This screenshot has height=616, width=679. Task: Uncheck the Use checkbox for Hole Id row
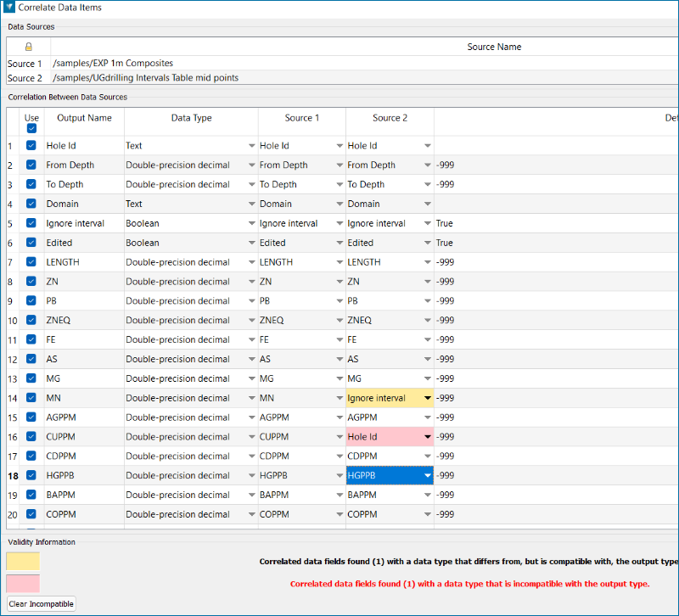click(x=31, y=146)
